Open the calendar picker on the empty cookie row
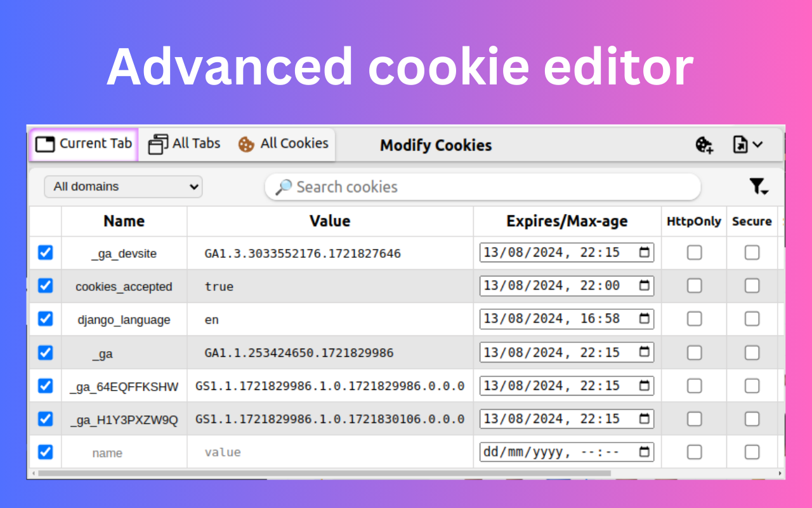This screenshot has width=812, height=508. tap(645, 451)
